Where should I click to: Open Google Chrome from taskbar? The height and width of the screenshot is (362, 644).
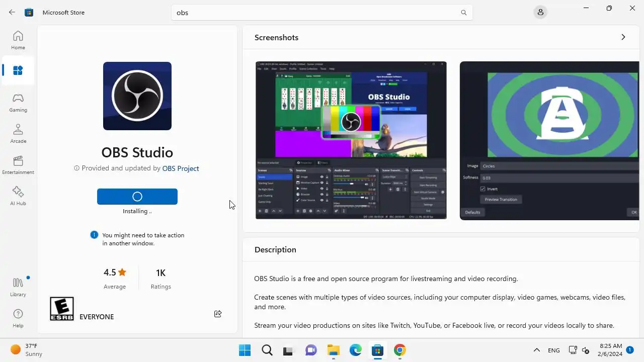coord(399,350)
